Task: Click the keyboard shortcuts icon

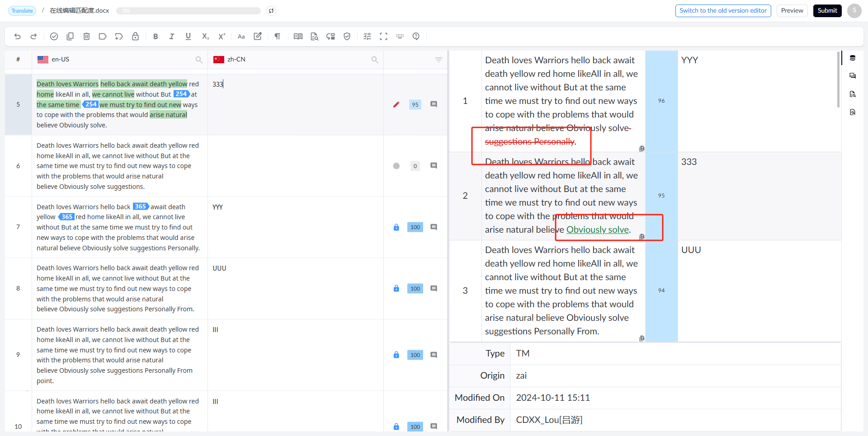Action: [400, 37]
